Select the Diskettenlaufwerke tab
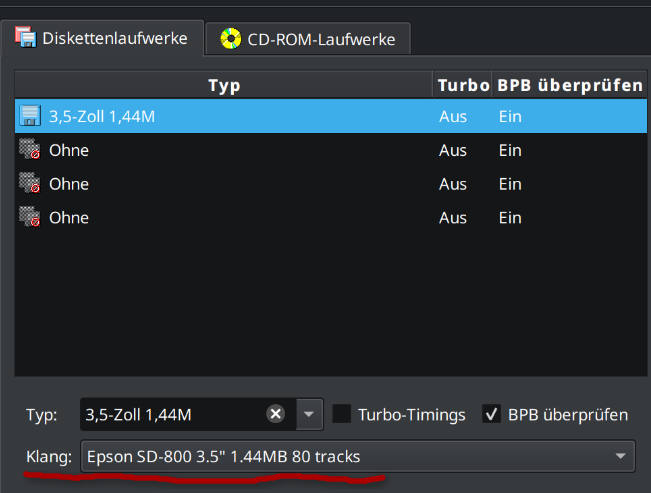The image size is (651, 493). [102, 38]
